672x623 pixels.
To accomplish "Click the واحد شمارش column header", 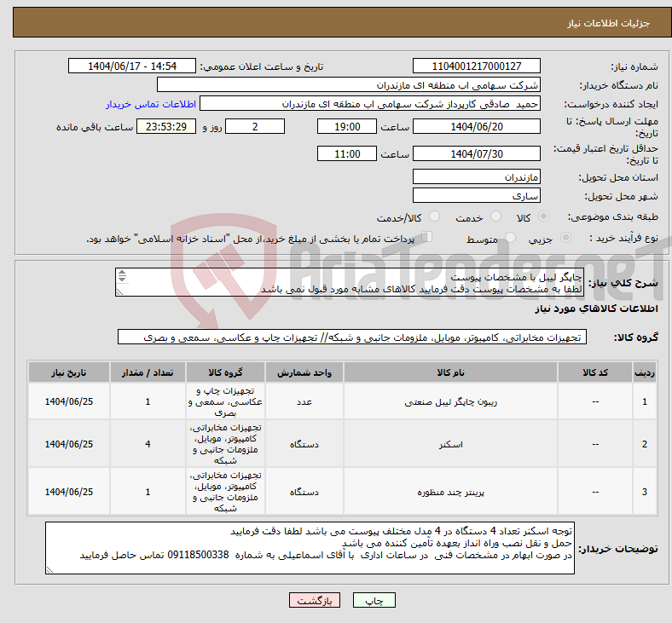I will (304, 372).
